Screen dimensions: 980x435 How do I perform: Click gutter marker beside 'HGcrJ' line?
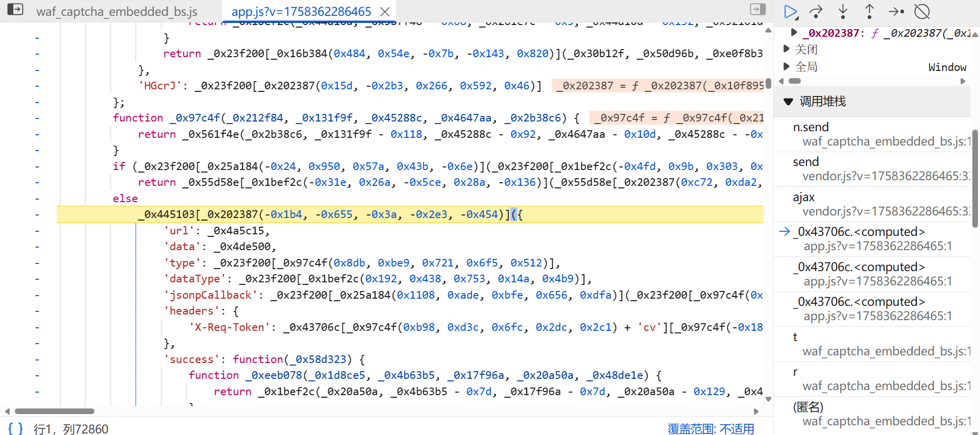pyautogui.click(x=37, y=86)
